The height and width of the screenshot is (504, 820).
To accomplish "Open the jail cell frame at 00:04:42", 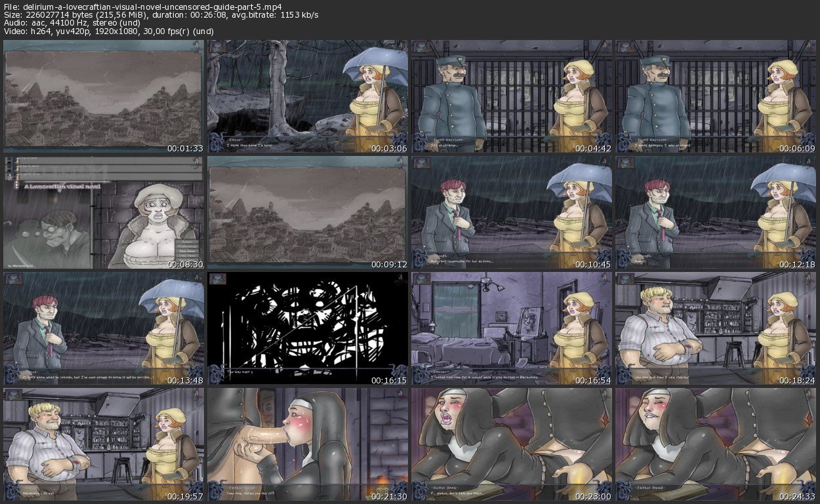I will [x=512, y=96].
